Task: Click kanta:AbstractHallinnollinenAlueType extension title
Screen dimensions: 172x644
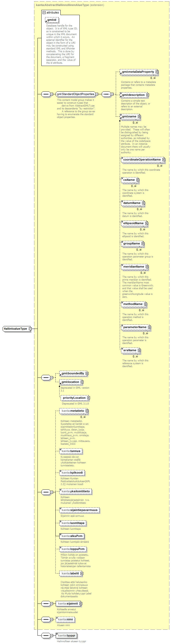Action: [x=70, y=5]
